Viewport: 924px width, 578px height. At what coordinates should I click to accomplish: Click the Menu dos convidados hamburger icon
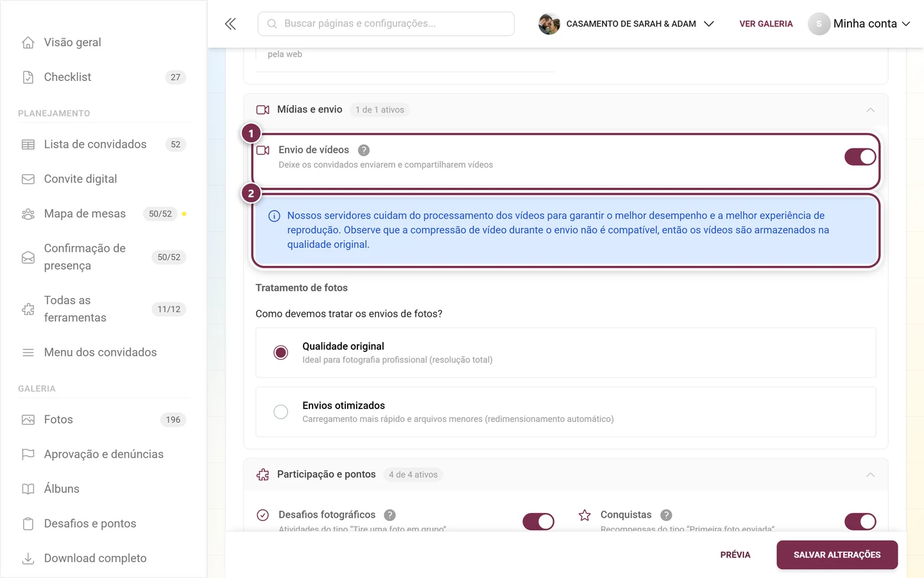tap(28, 353)
